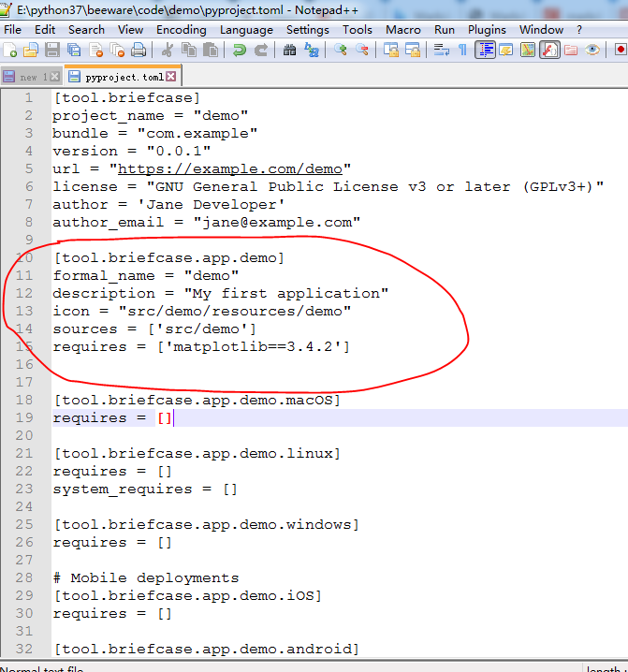Toggle show all characters pilcrow button
The image size is (628, 672).
point(462,51)
